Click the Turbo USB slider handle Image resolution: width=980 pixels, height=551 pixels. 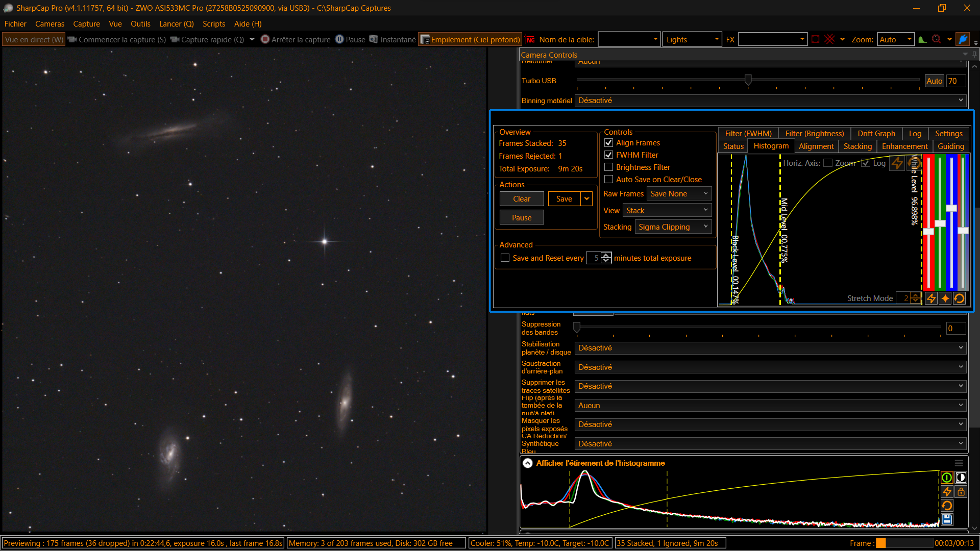[x=748, y=80]
